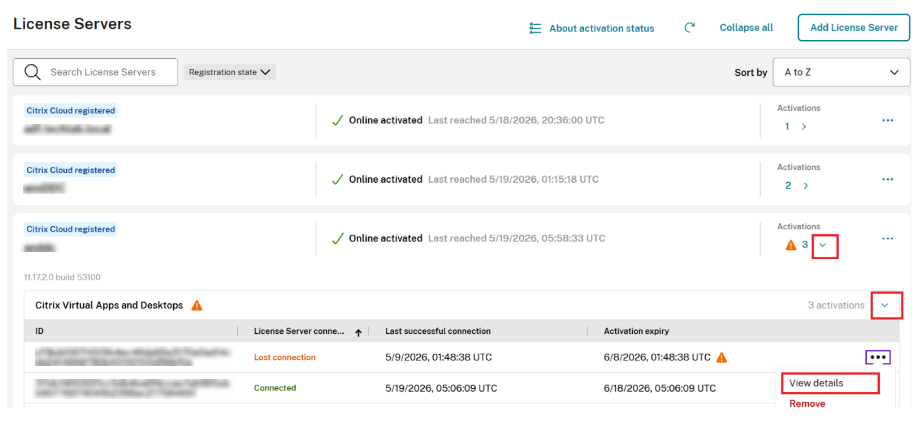Click the magnifier icon in search box
Image resolution: width=924 pixels, height=427 pixels.
[x=32, y=72]
